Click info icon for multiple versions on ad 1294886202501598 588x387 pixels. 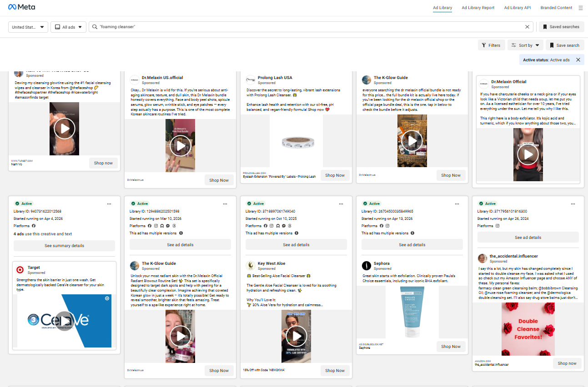[181, 233]
